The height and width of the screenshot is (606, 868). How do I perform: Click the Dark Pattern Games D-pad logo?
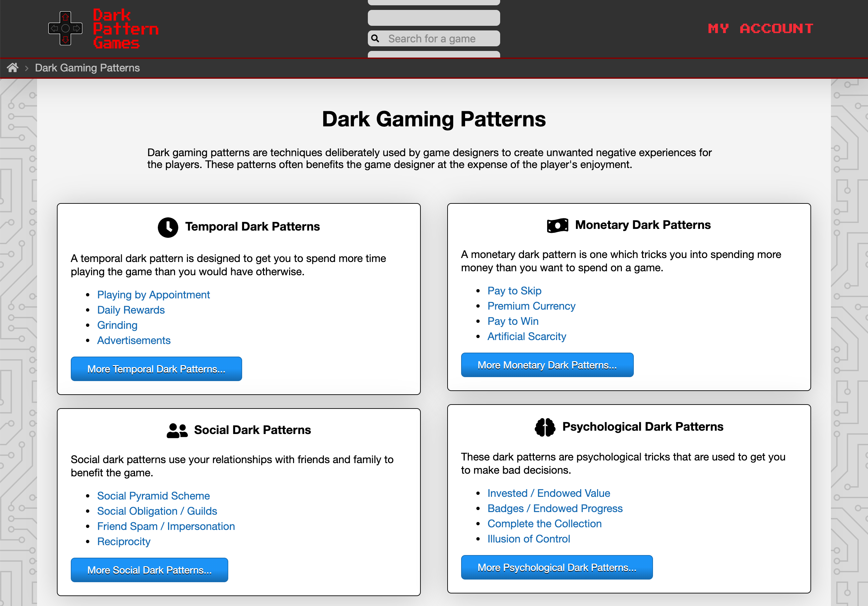pos(65,28)
